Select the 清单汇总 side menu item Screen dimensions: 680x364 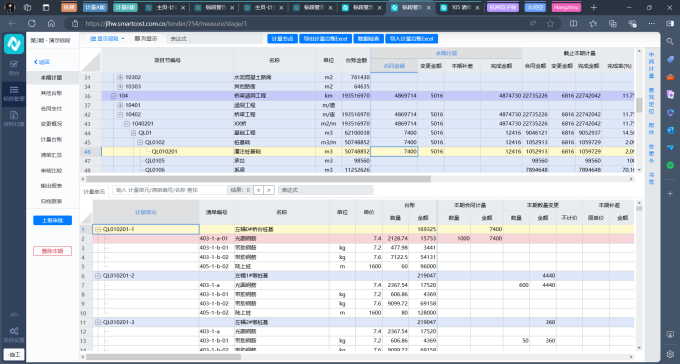tap(51, 155)
